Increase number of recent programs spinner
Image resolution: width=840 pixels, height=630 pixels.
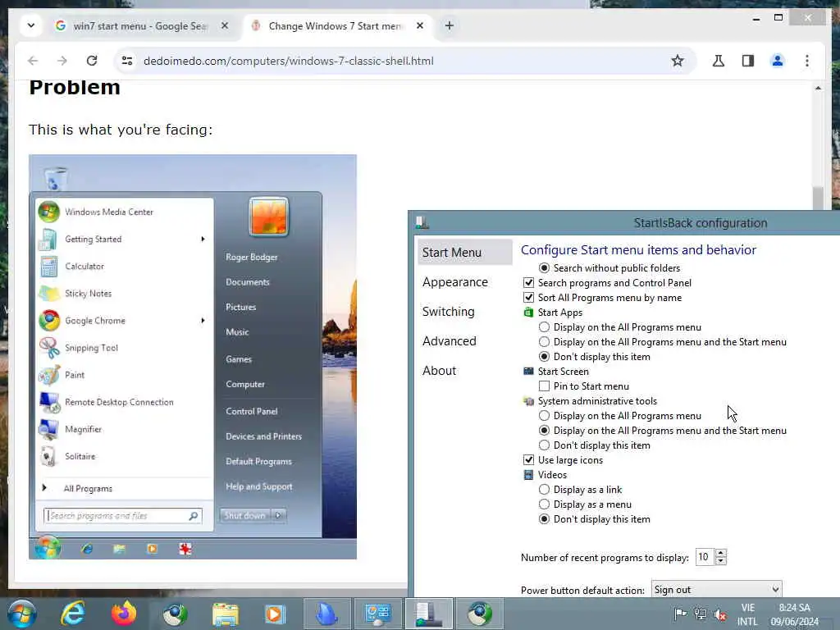pyautogui.click(x=721, y=553)
